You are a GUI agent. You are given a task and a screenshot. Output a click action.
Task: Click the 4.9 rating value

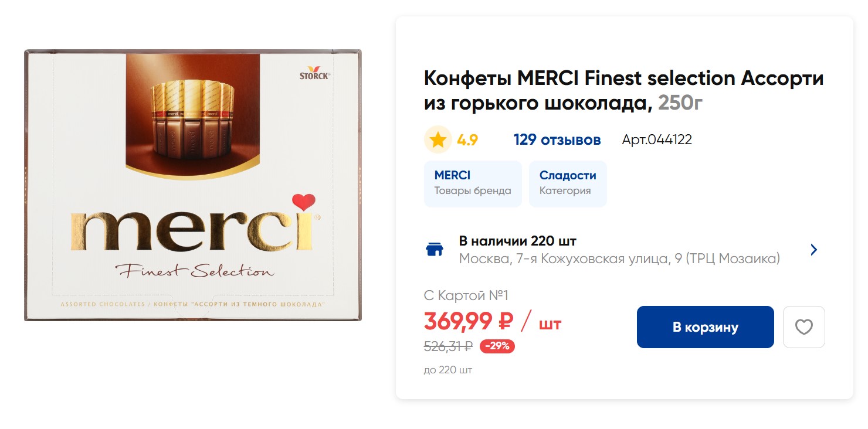467,140
